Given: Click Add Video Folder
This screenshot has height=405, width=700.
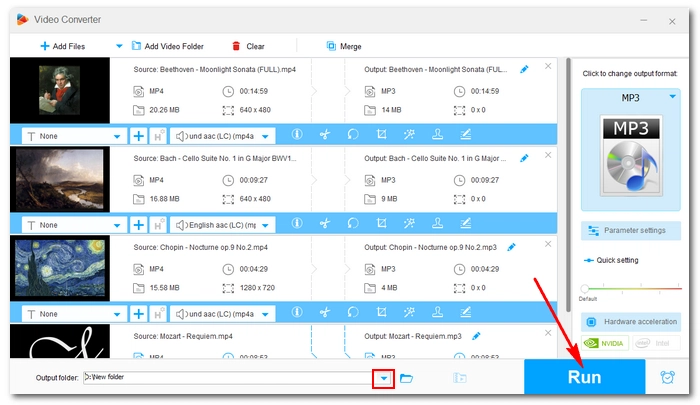Looking at the screenshot, I should [167, 46].
